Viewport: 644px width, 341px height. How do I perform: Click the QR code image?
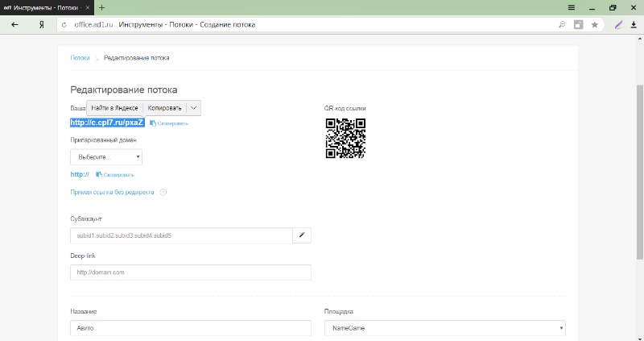pos(345,139)
